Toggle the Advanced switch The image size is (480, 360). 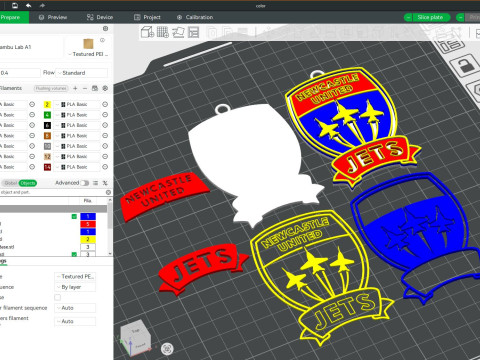[x=85, y=183]
